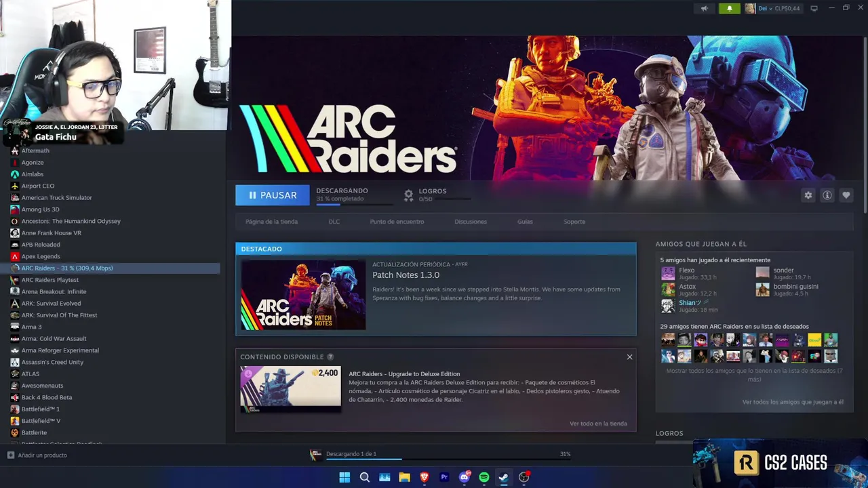Open the game settings gear icon
This screenshot has width=868, height=488.
808,195
